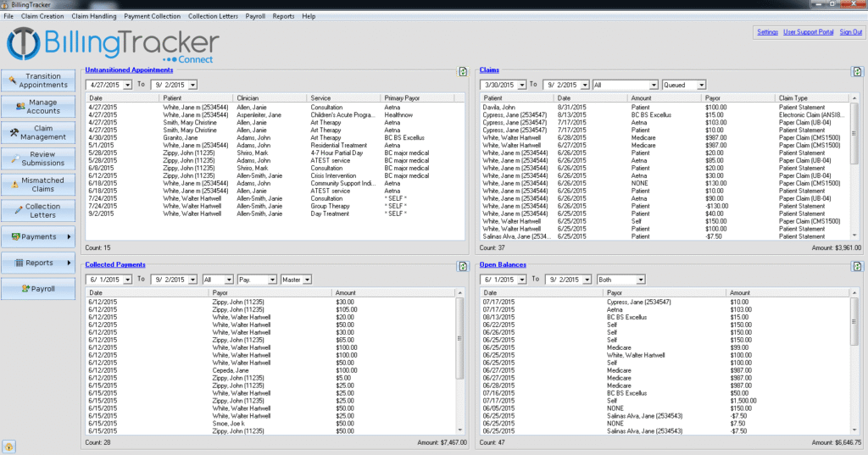Viewport: 868px width, 455px height.
Task: Expand the Payments sidebar submenu
Action: (x=38, y=237)
